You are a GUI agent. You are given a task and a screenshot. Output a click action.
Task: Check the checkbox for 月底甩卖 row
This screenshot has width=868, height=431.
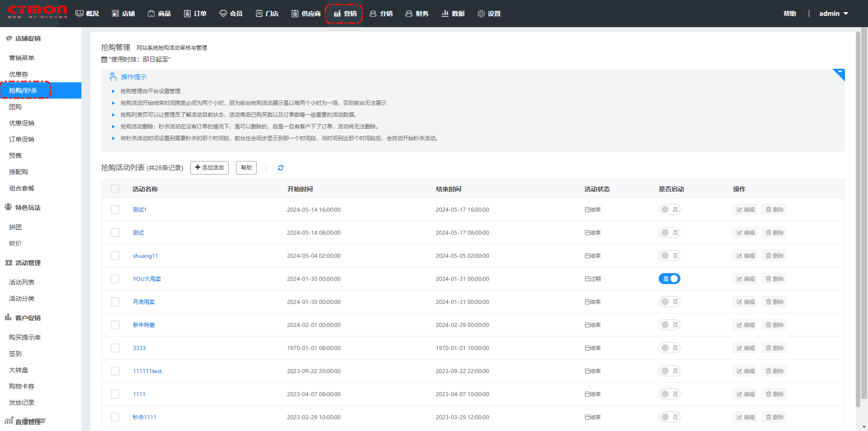[115, 302]
